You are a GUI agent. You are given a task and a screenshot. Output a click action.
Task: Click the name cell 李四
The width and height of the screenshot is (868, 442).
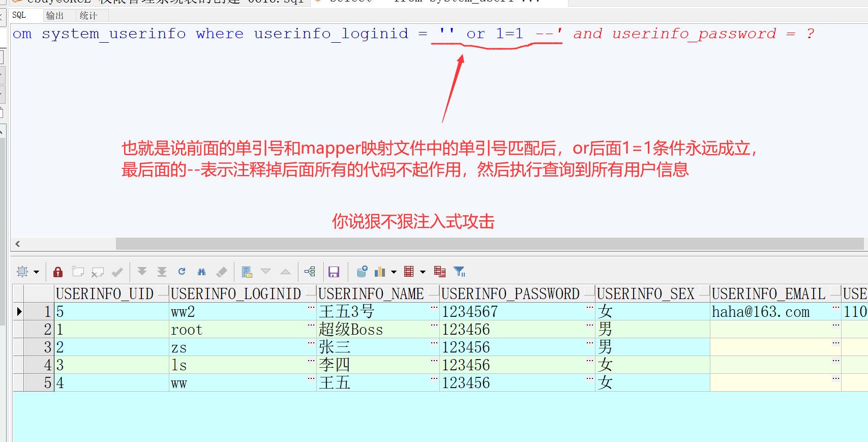tap(378, 365)
